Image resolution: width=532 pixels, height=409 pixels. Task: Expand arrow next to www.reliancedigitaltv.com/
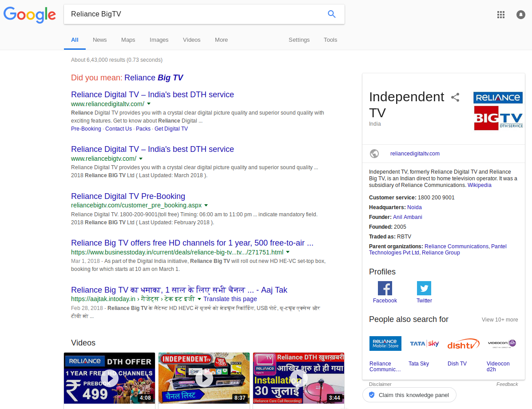point(149,104)
